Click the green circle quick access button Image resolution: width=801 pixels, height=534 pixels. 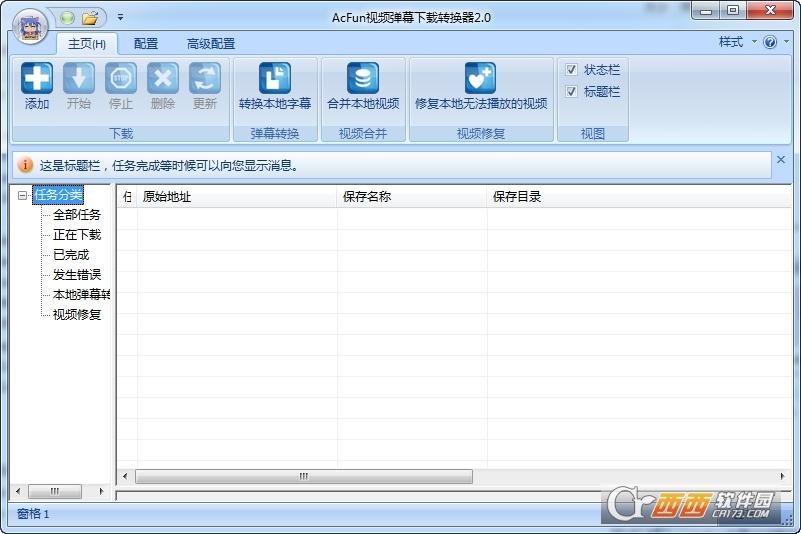pyautogui.click(x=67, y=18)
